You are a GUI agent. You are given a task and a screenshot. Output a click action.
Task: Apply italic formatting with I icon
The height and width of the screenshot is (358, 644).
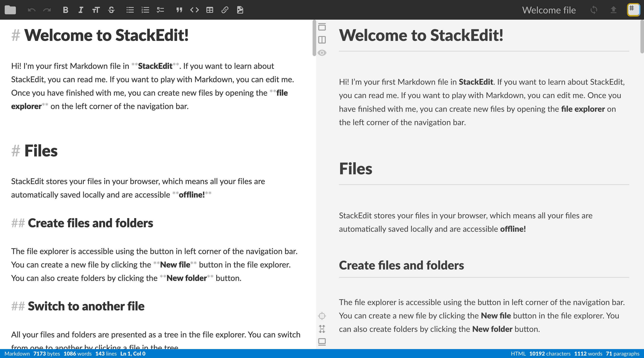80,10
